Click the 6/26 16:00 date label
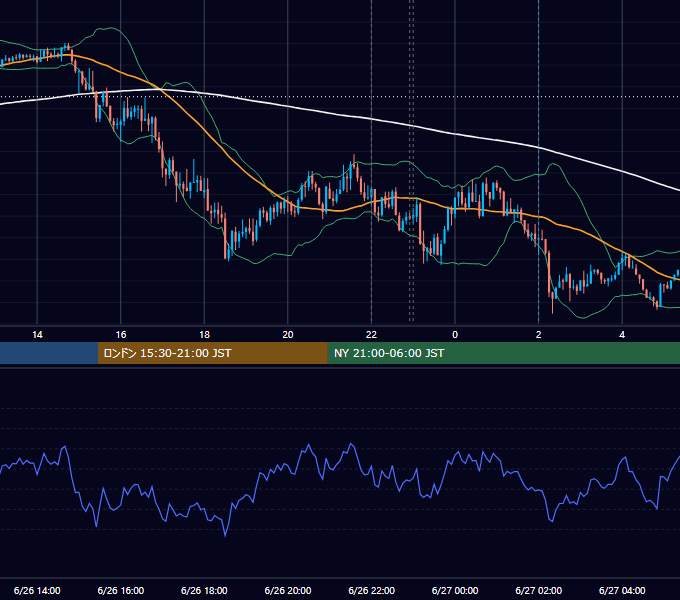The image size is (680, 600). tap(121, 590)
